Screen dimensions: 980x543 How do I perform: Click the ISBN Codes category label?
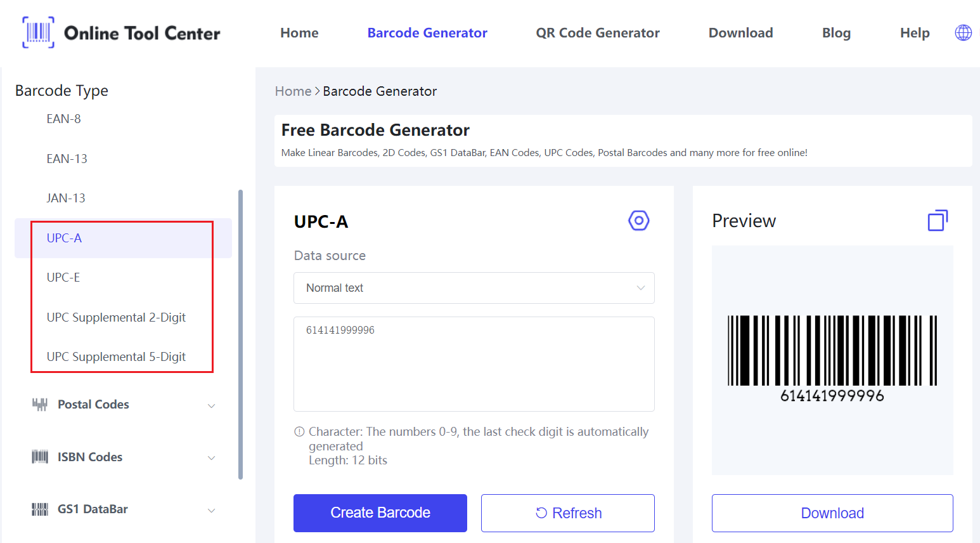tap(90, 457)
